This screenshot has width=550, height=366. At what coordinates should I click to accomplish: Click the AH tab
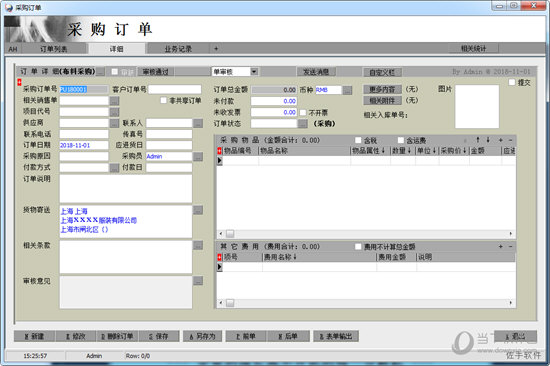click(13, 49)
